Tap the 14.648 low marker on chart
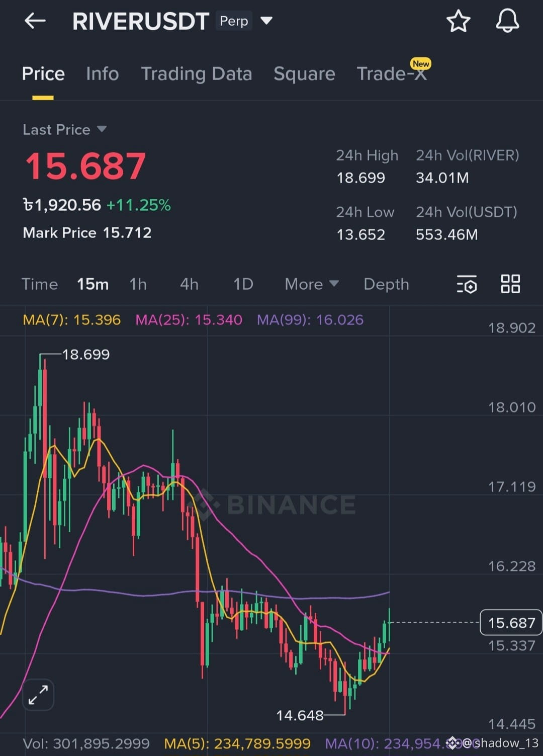This screenshot has height=756, width=543. click(x=300, y=716)
